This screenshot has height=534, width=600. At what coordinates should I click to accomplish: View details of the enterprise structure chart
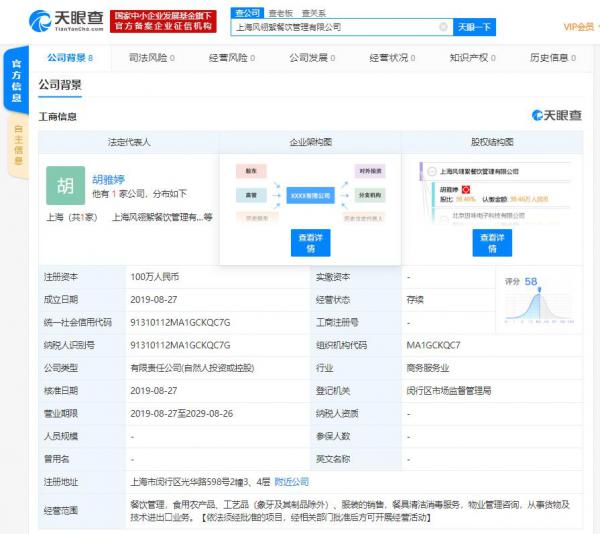pyautogui.click(x=311, y=243)
